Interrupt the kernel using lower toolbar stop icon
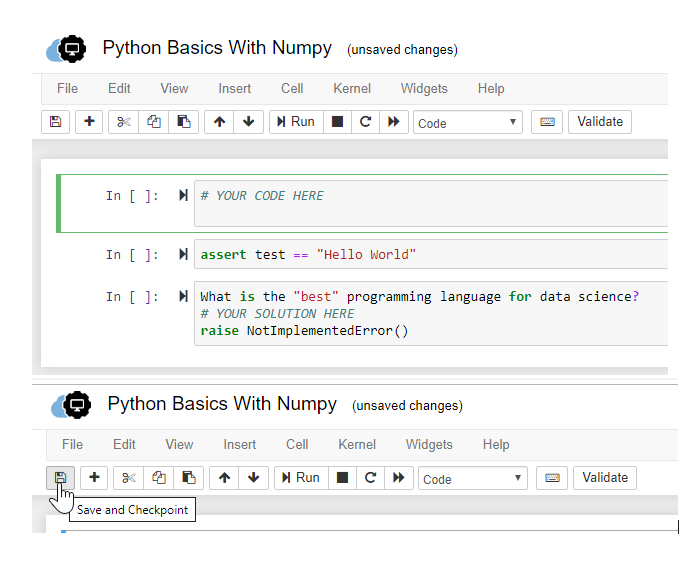The width and height of the screenshot is (679, 566). [x=343, y=478]
